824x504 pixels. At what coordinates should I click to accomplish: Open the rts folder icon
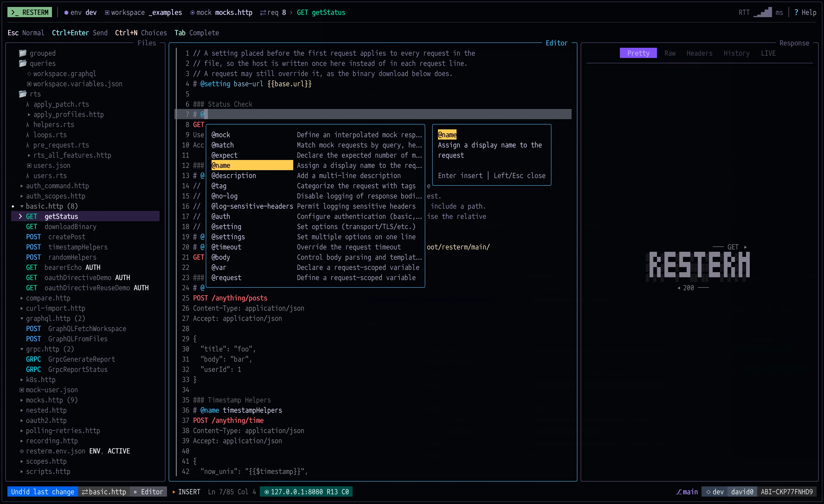[23, 94]
